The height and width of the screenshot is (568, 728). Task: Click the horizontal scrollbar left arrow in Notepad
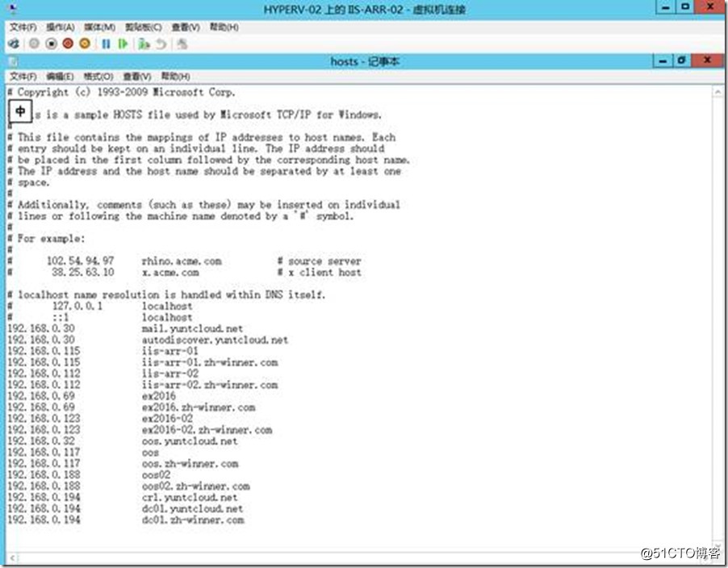pyautogui.click(x=13, y=558)
